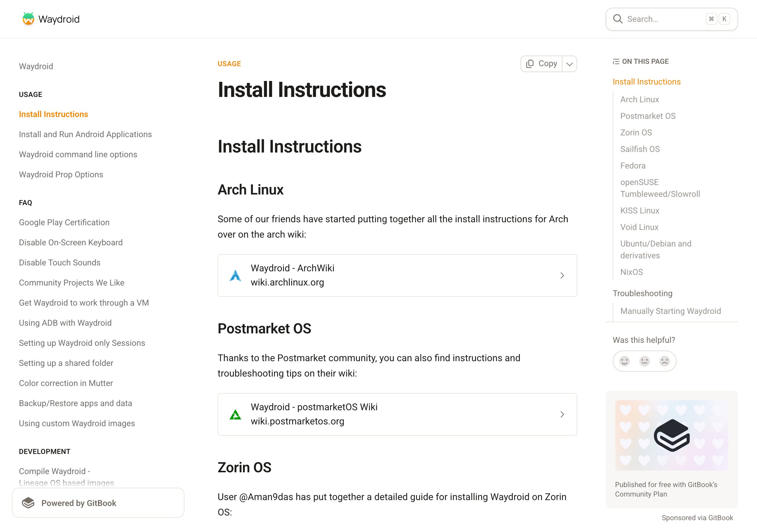Jump to openSUSE Tumbleweed/Slowroll section
This screenshot has height=532, width=757.
point(660,188)
